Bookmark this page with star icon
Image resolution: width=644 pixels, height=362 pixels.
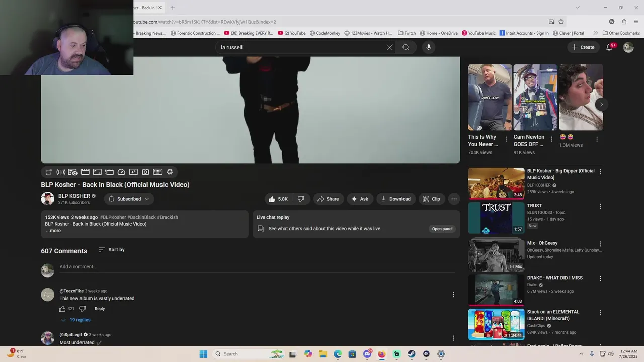(x=561, y=22)
